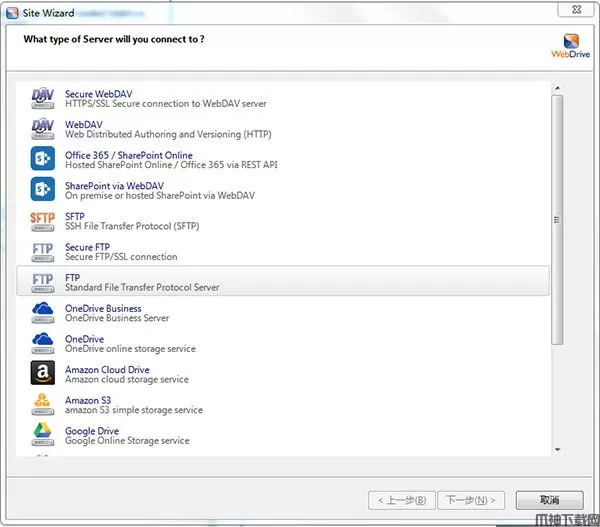Click the orange SFTP icon
The width and height of the screenshot is (600, 527).
pos(43,220)
